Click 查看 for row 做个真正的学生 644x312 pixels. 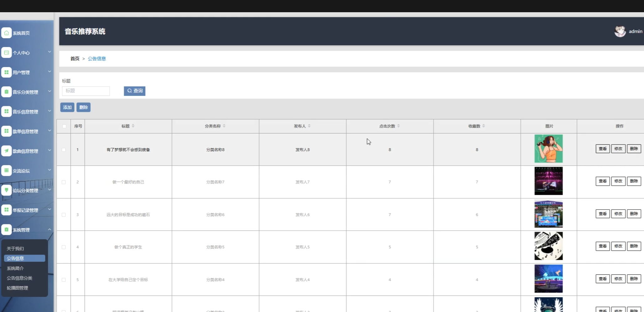point(603,246)
